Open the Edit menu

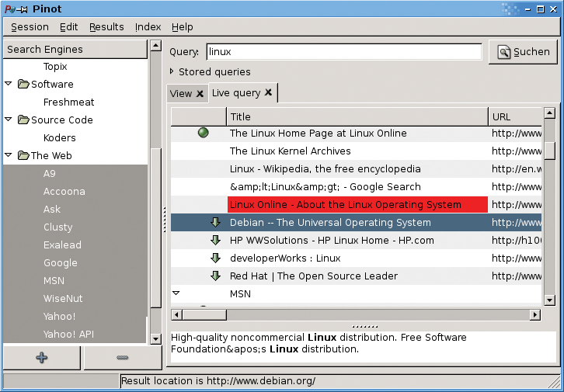coord(68,27)
